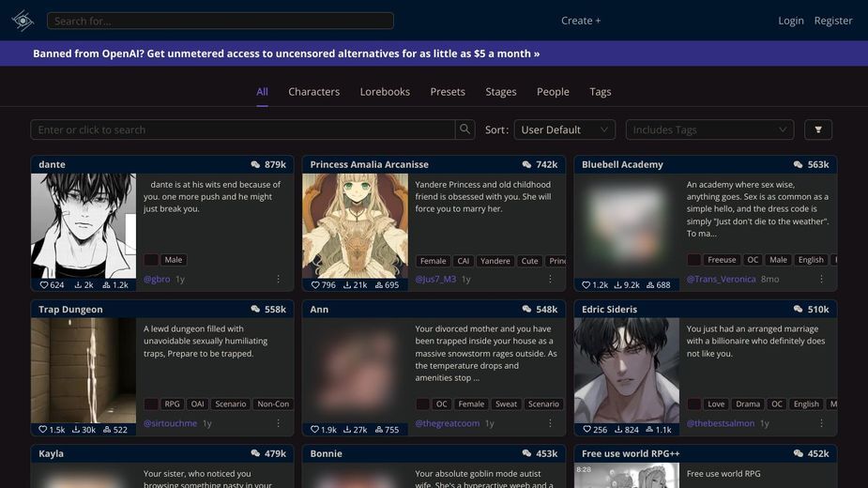Click heart icon on Bluebell Academy card
Screen dimensions: 868x488
pos(586,284)
